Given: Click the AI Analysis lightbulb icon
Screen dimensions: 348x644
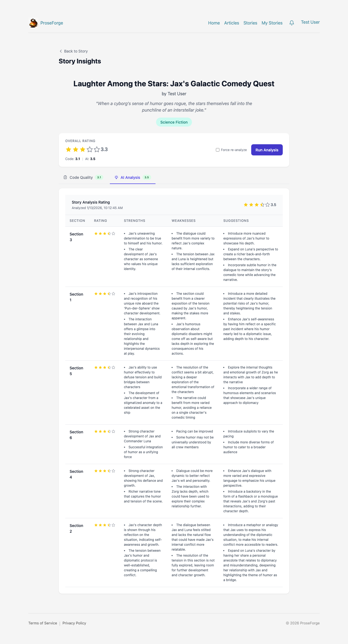Looking at the screenshot, I should click(x=116, y=177).
